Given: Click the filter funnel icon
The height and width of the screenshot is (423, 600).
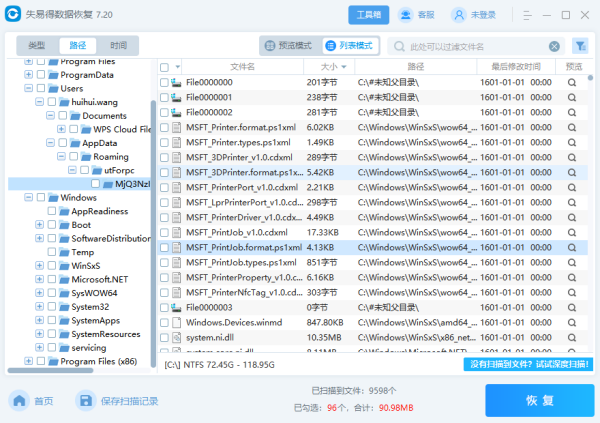Looking at the screenshot, I should (x=580, y=46).
